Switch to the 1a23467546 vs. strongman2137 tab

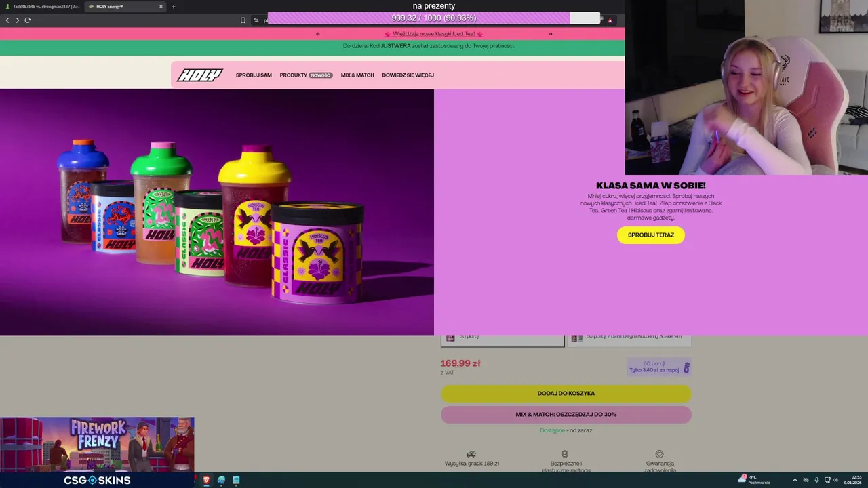click(x=42, y=7)
